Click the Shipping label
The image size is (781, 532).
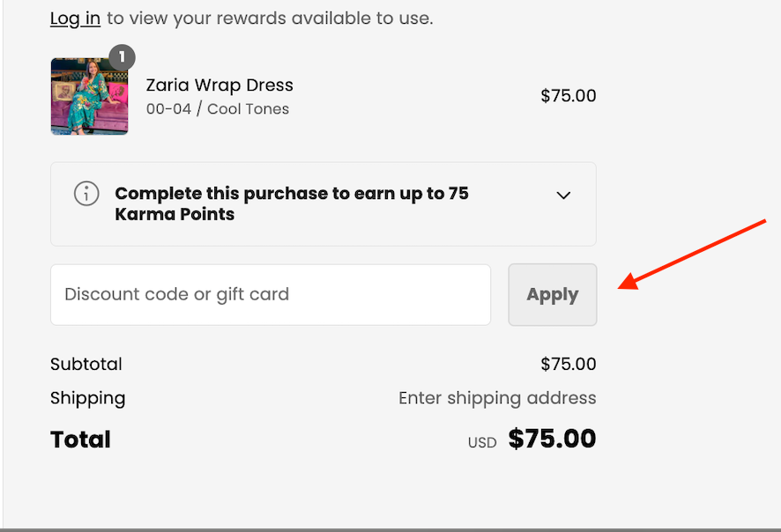pyautogui.click(x=87, y=399)
